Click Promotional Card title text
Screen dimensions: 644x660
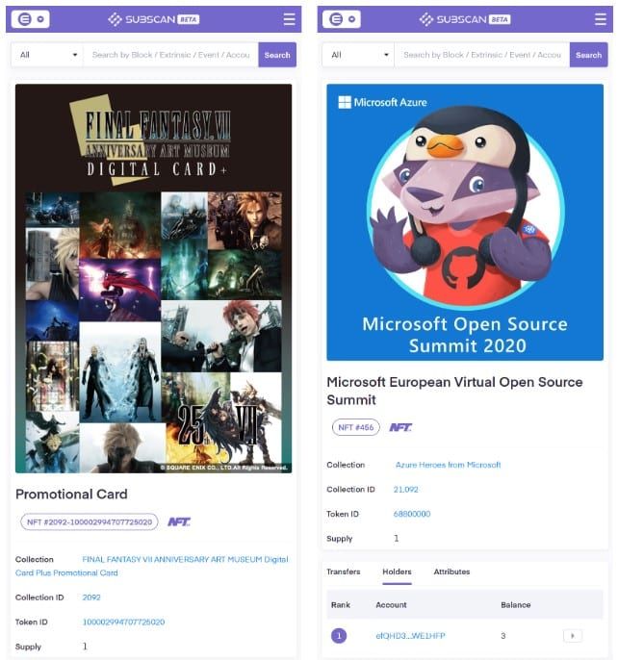pos(71,494)
